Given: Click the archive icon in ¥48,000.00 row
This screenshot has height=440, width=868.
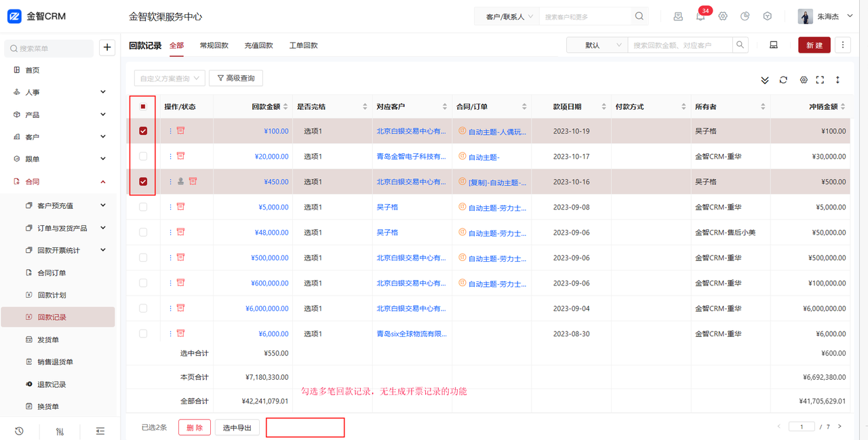Looking at the screenshot, I should [x=180, y=232].
